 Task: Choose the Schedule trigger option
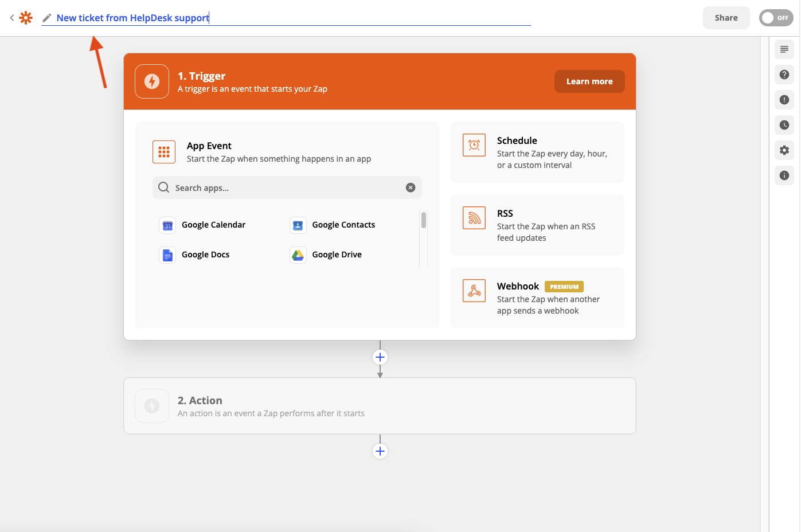click(537, 152)
